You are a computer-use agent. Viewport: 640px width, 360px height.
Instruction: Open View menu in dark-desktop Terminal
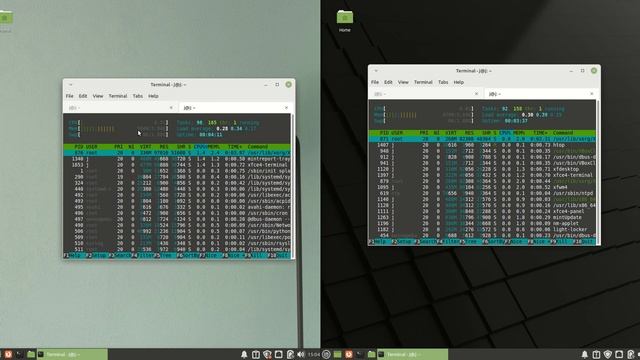click(403, 82)
